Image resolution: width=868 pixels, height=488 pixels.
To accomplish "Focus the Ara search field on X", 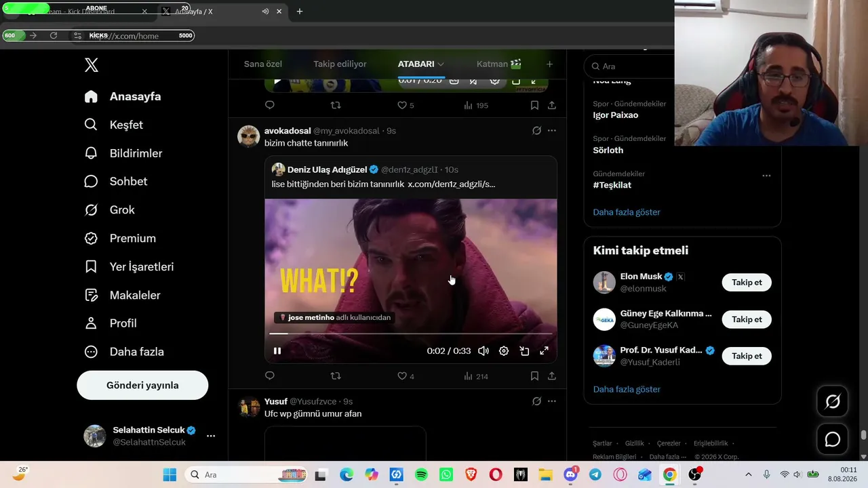I will (x=631, y=66).
